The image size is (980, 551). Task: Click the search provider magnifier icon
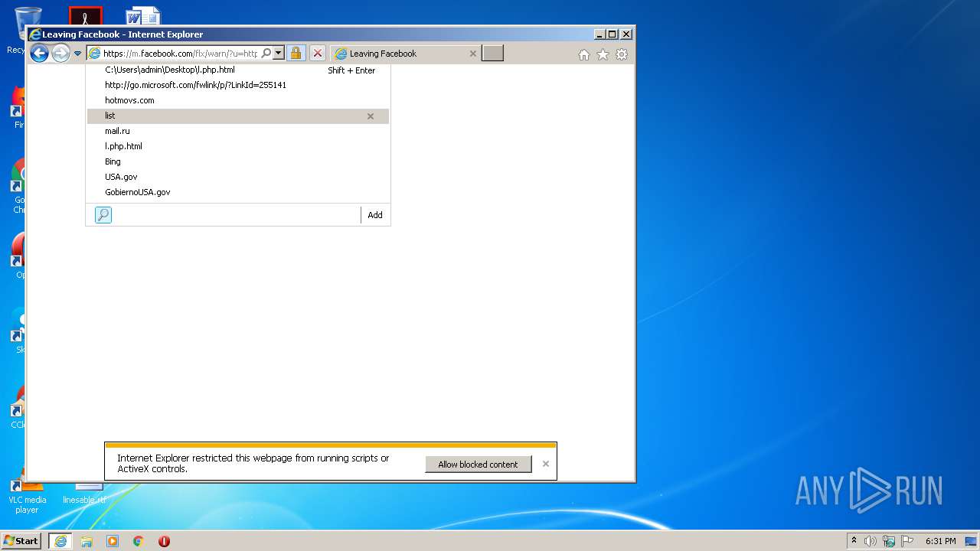point(103,215)
